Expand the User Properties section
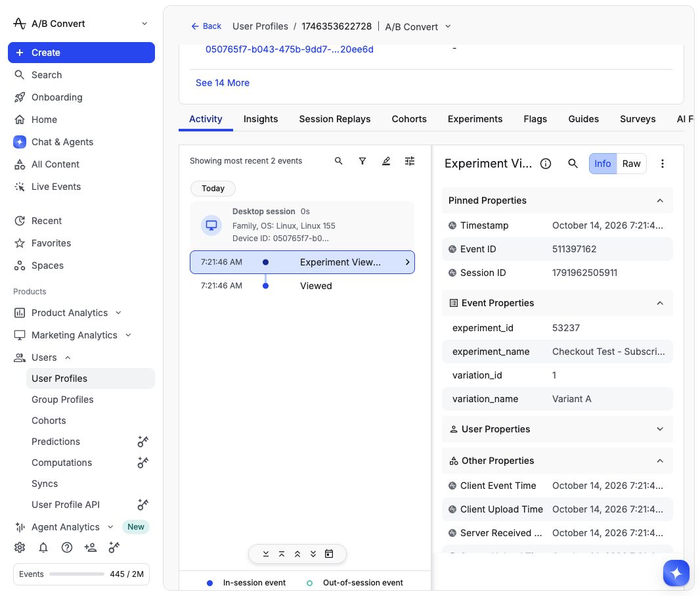 [x=660, y=429]
